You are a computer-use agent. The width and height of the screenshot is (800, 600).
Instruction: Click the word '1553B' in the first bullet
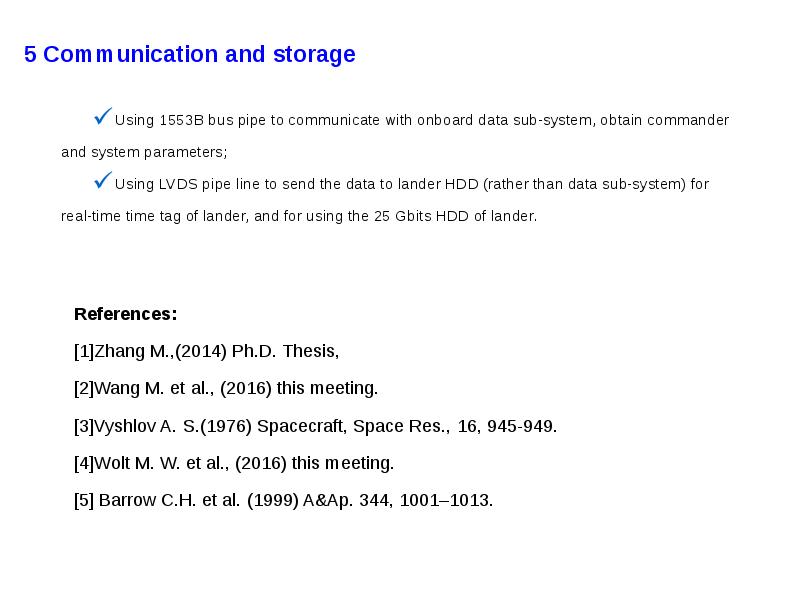(182, 121)
